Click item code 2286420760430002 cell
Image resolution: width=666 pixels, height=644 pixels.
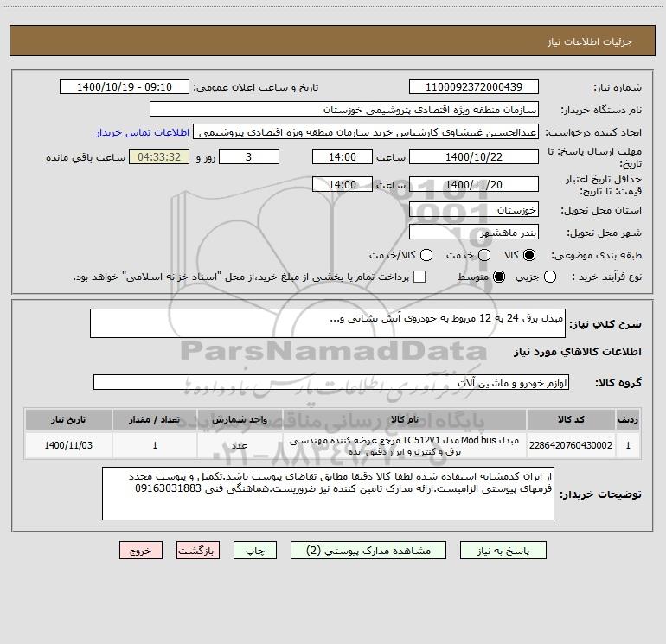click(571, 445)
